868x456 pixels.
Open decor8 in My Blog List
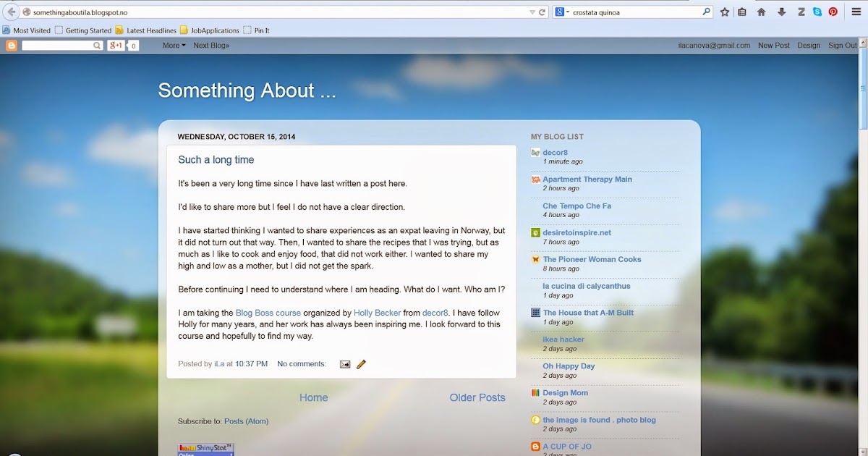pos(556,153)
